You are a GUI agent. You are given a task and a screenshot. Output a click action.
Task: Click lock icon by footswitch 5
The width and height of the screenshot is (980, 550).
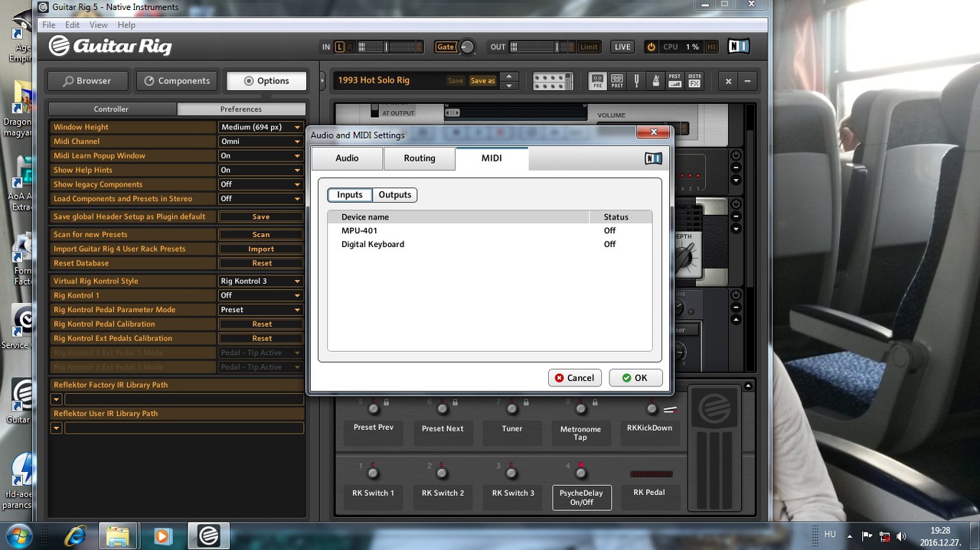coord(386,402)
